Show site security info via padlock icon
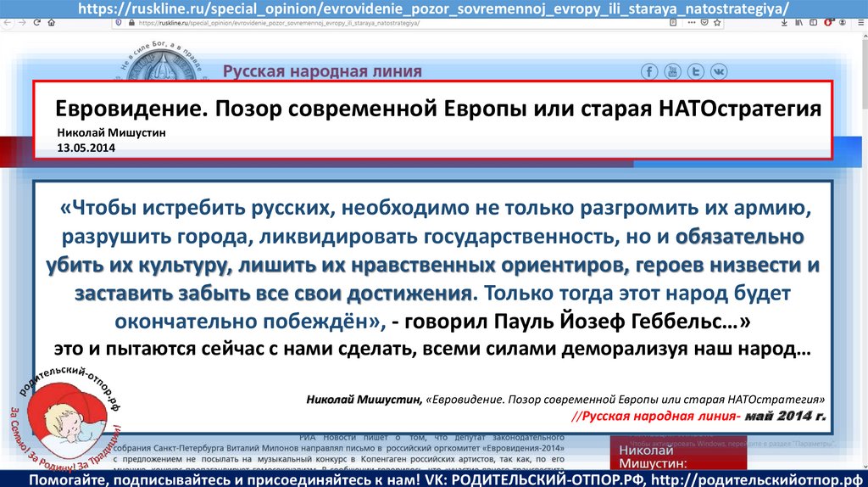This screenshot has height=487, width=868. [x=131, y=23]
